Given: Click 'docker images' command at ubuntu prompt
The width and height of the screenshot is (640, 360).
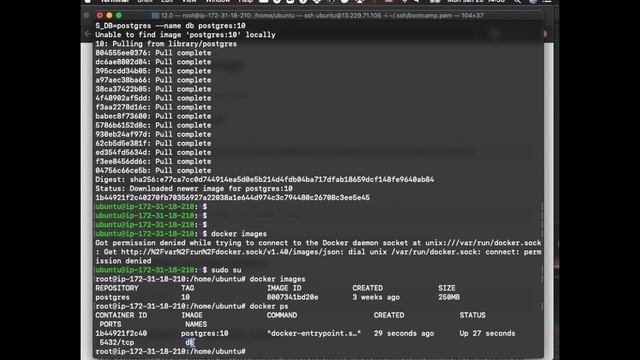Looking at the screenshot, I should pyautogui.click(x=239, y=234).
